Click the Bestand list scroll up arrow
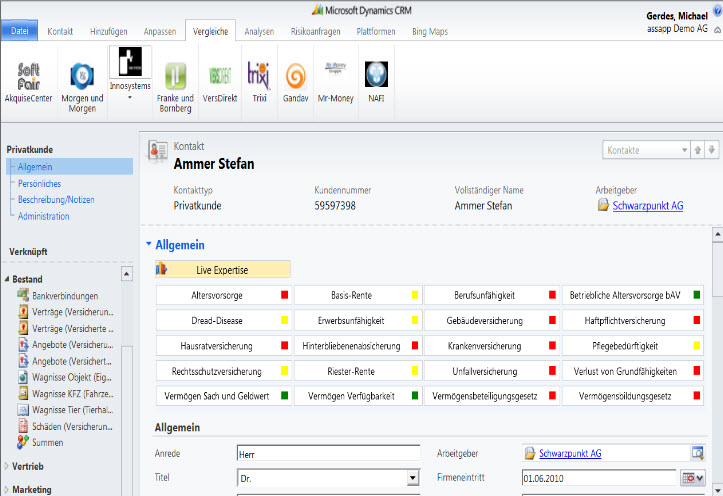 (127, 274)
